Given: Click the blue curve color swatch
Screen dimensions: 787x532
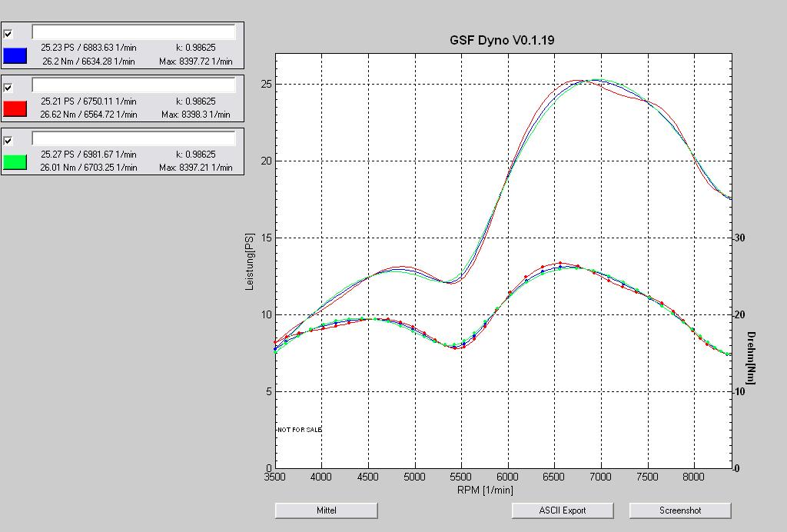Looking at the screenshot, I should (x=15, y=55).
